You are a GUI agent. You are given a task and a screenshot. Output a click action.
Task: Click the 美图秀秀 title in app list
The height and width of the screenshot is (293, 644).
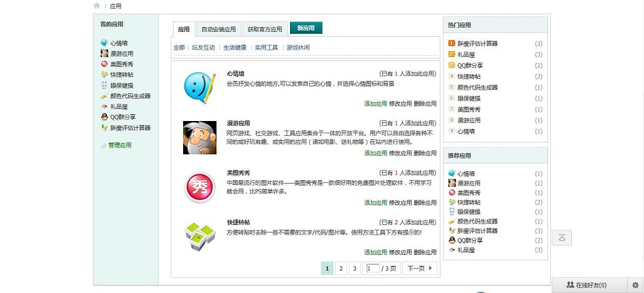click(238, 173)
